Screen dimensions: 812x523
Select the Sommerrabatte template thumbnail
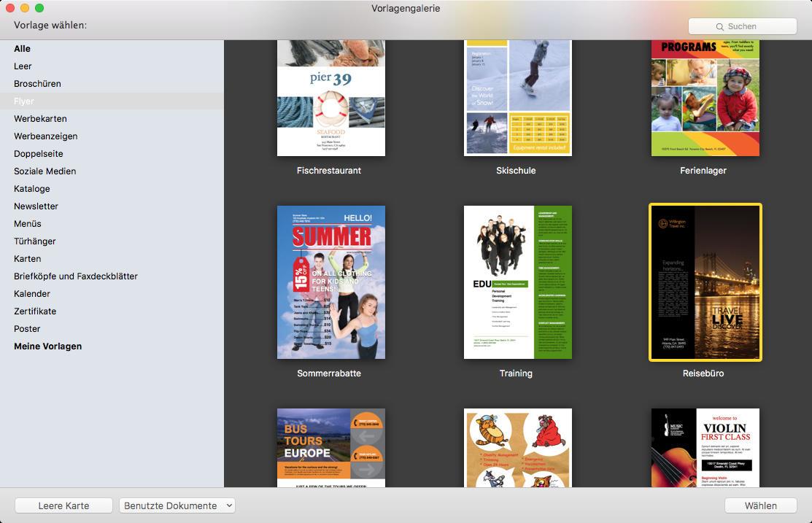(x=331, y=282)
